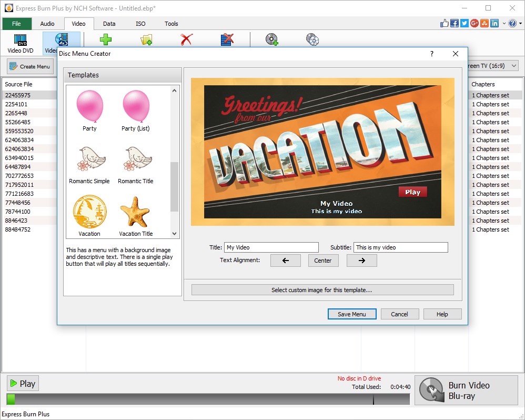Toggle right text alignment
The image size is (525, 420).
[361, 260]
